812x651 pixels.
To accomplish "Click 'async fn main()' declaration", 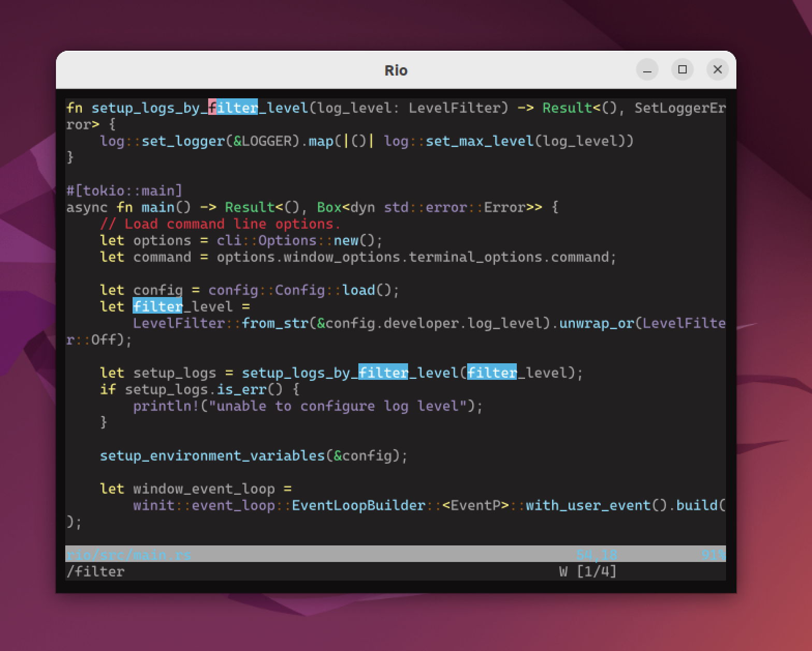I will click(128, 207).
